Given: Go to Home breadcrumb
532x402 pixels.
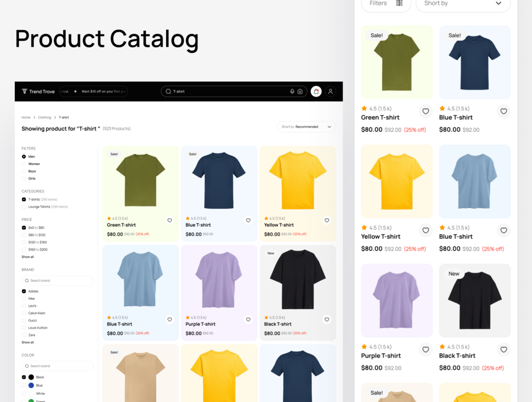Looking at the screenshot, I should point(26,118).
